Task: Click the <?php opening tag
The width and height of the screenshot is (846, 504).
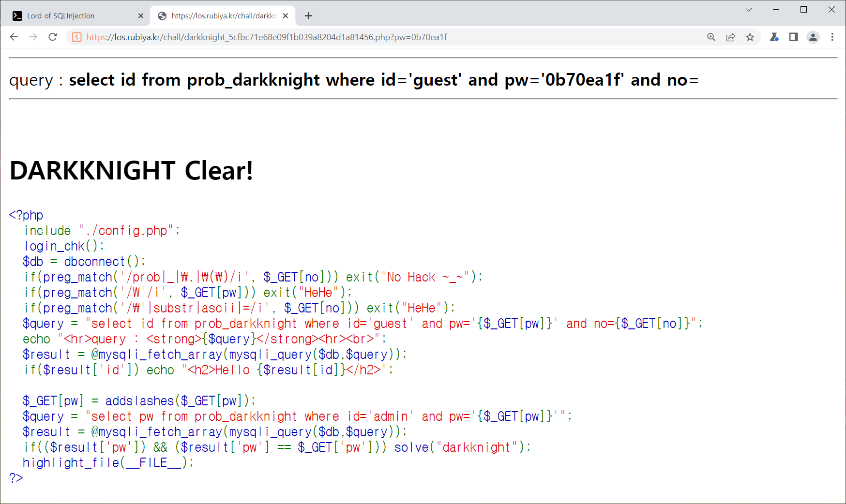Action: tap(26, 215)
